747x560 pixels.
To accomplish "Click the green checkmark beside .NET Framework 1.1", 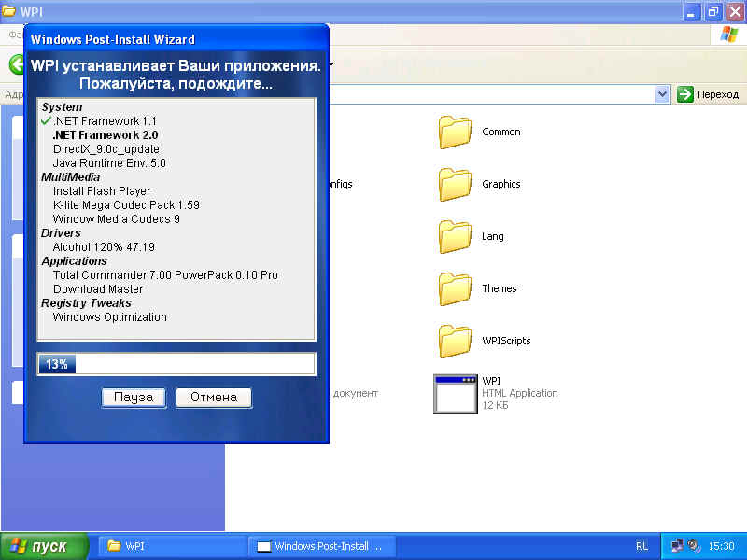I will pos(46,121).
